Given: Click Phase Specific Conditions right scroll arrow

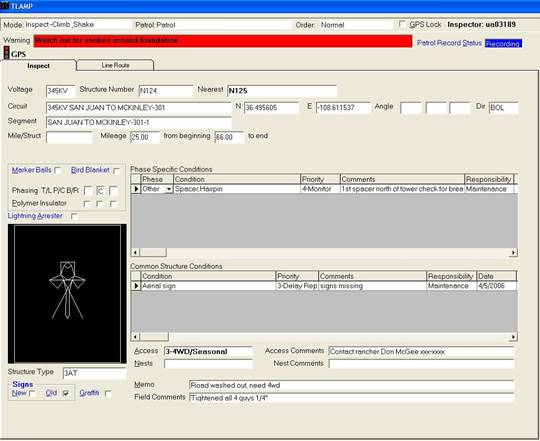Looking at the screenshot, I should (513, 252).
